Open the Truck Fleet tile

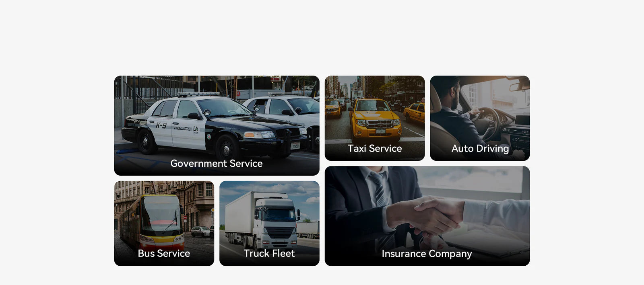pyautogui.click(x=269, y=223)
